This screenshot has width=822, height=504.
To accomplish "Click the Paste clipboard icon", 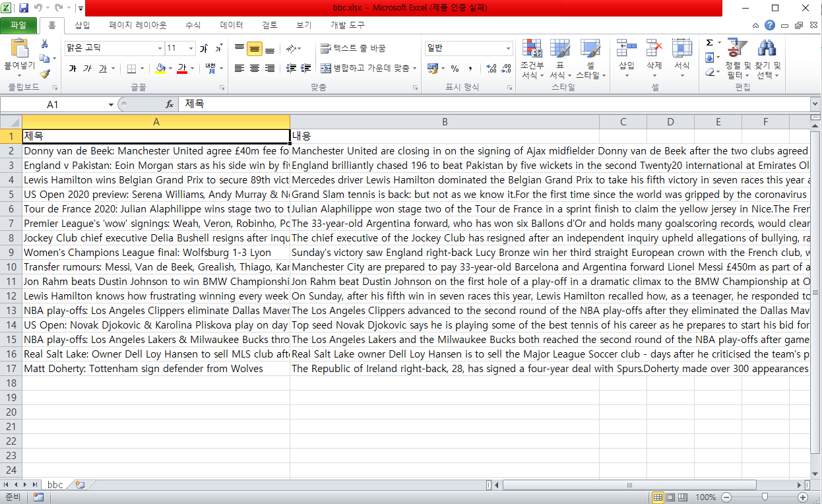I will pos(20,48).
